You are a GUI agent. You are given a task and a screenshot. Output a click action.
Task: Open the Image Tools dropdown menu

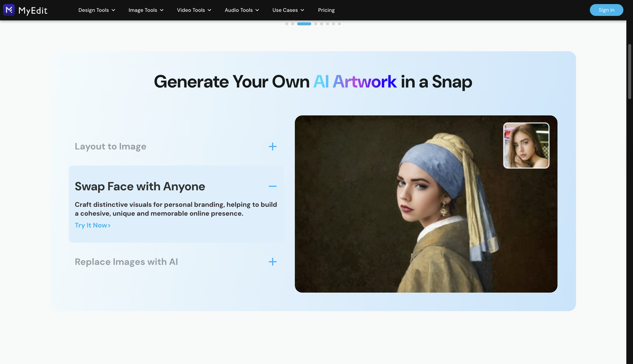pos(146,10)
